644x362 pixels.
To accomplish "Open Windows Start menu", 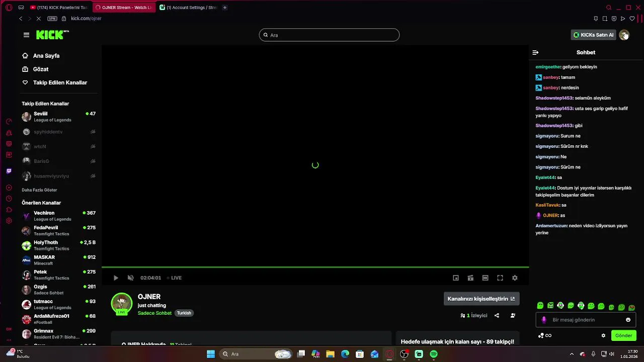I will coord(211,354).
